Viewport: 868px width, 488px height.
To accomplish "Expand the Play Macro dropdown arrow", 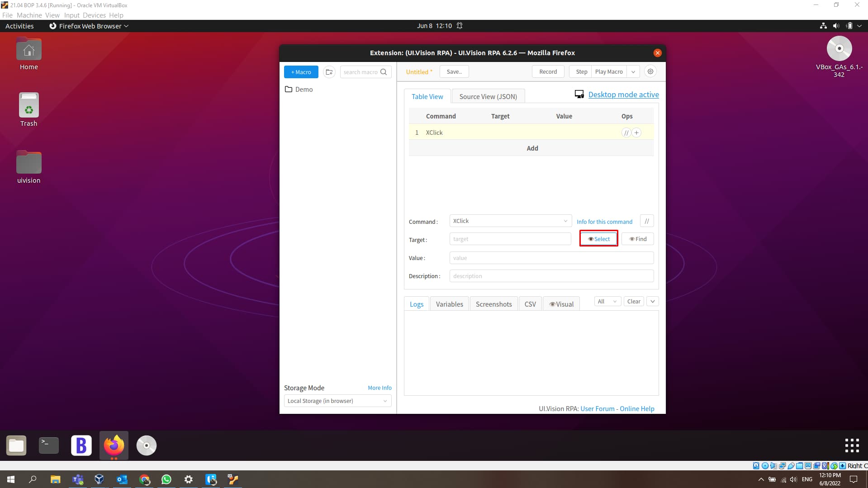I will click(633, 71).
